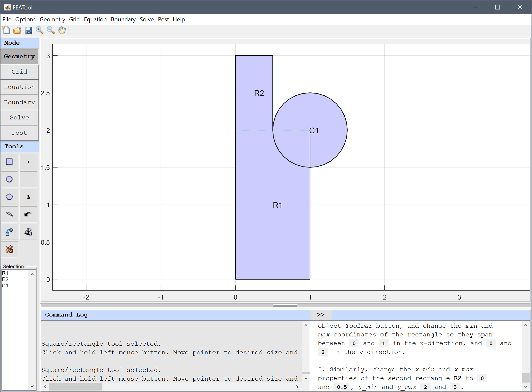The image size is (532, 392).
Task: Switch to Boundary mode
Action: pyautogui.click(x=19, y=102)
